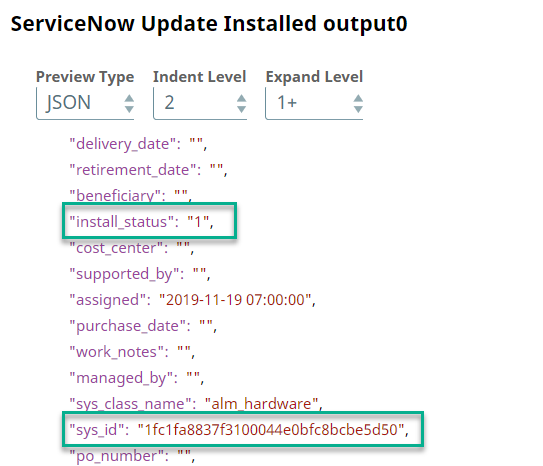The image size is (543, 466).
Task: Click the "install_status": "1" line
Action: pyautogui.click(x=141, y=222)
